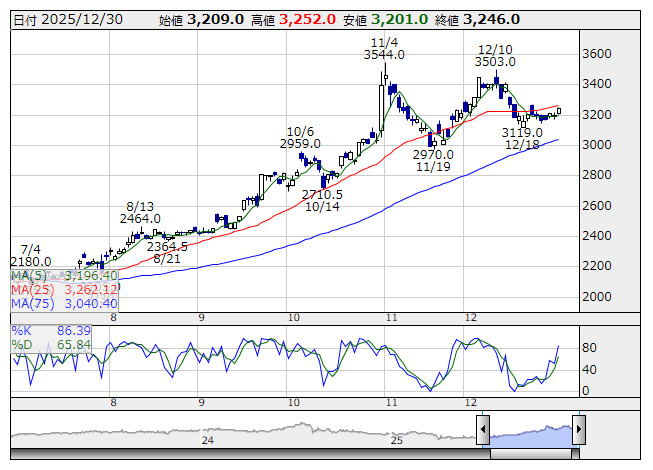The image size is (653, 470).
Task: Click the 7/4 2180.0 price label
Action: [31, 255]
